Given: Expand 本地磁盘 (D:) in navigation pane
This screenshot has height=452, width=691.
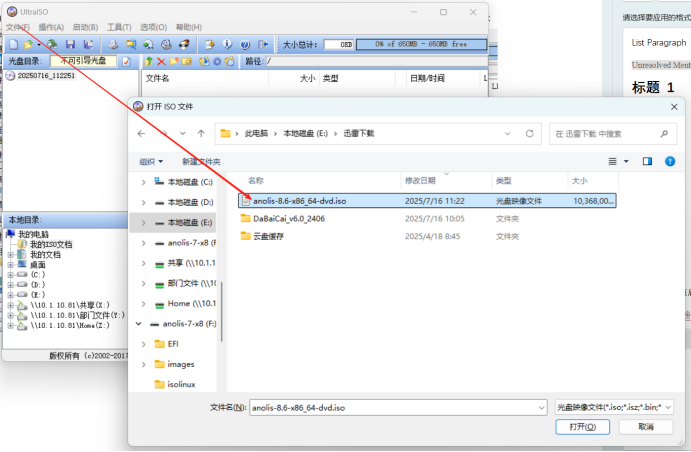Looking at the screenshot, I should tap(143, 202).
